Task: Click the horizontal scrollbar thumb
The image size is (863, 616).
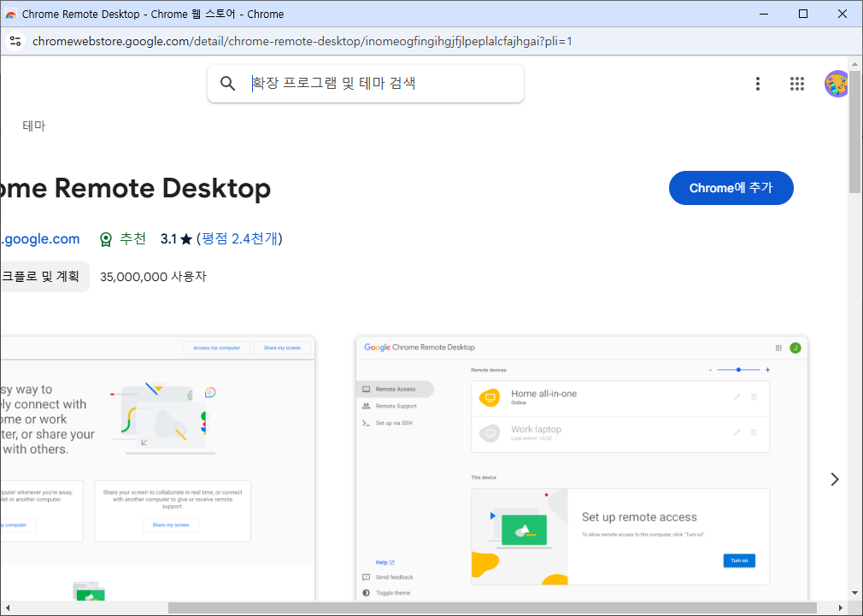Action: pyautogui.click(x=492, y=607)
